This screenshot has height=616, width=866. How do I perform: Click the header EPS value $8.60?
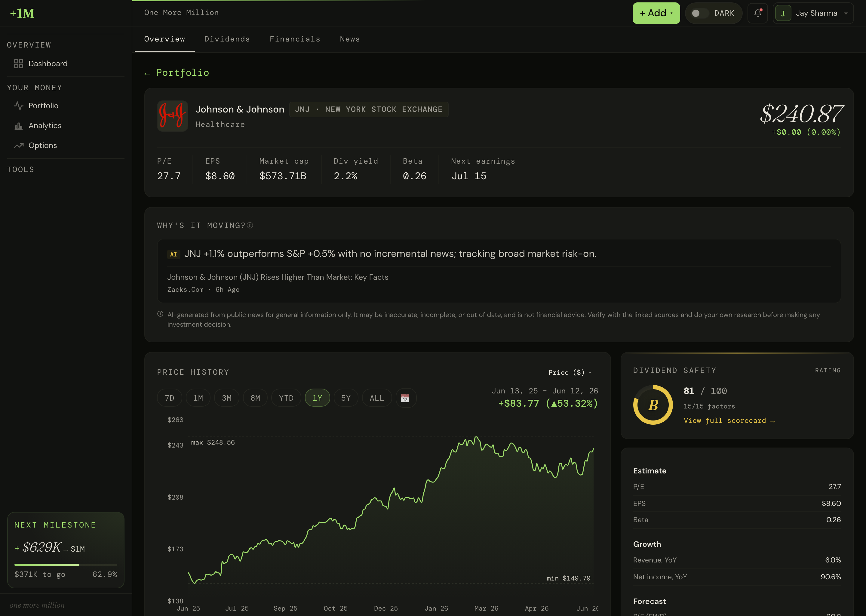[220, 176]
